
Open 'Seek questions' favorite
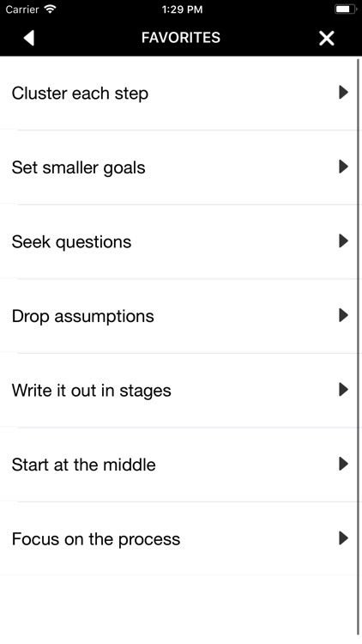[x=178, y=242]
